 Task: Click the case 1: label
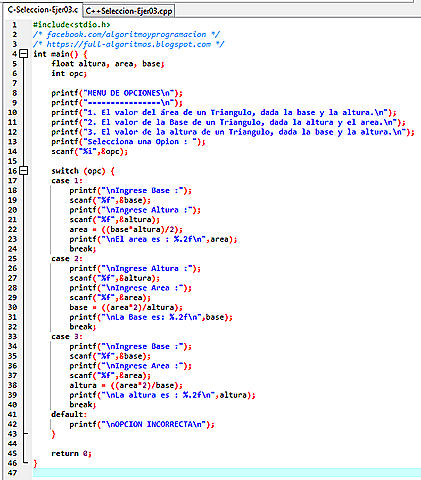click(67, 181)
